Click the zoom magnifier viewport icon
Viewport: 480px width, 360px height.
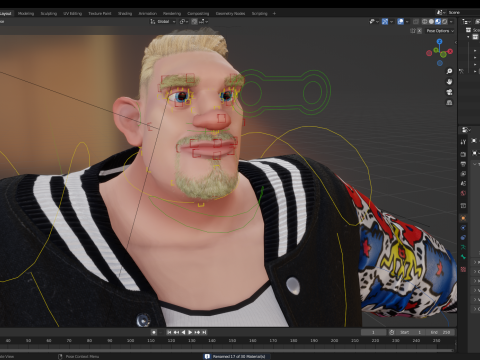tap(449, 71)
